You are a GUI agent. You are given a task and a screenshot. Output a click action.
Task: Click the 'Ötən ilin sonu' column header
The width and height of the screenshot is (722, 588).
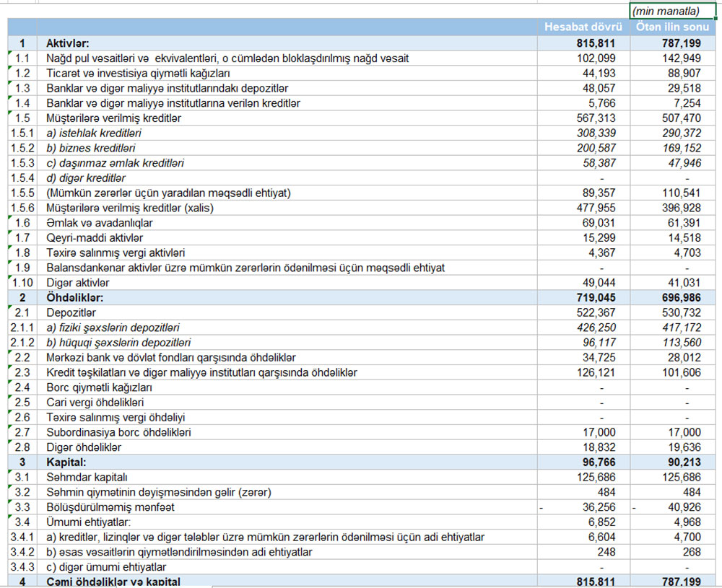[673, 27]
